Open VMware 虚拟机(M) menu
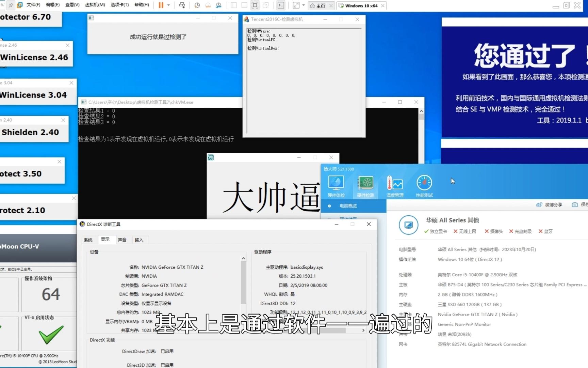 (x=95, y=5)
